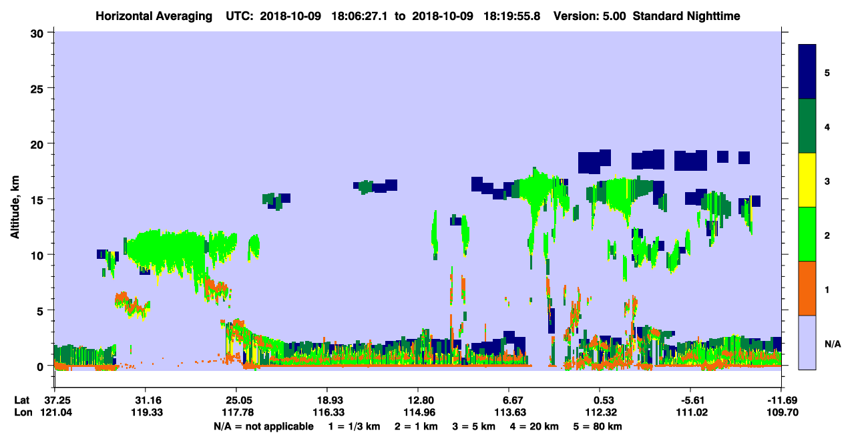Click the '1 = 1/3 km' legend note
The height and width of the screenshot is (445, 868).
click(x=355, y=426)
